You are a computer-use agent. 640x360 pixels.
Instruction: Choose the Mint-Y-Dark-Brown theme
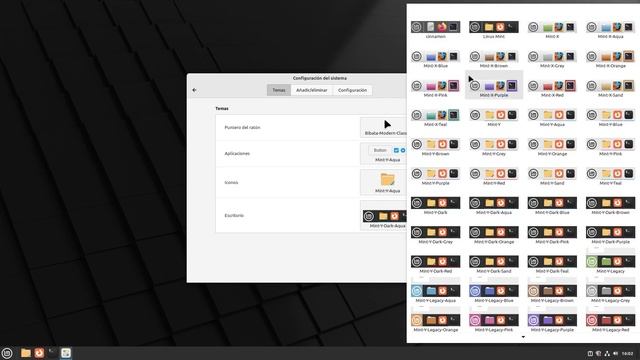[x=611, y=206]
